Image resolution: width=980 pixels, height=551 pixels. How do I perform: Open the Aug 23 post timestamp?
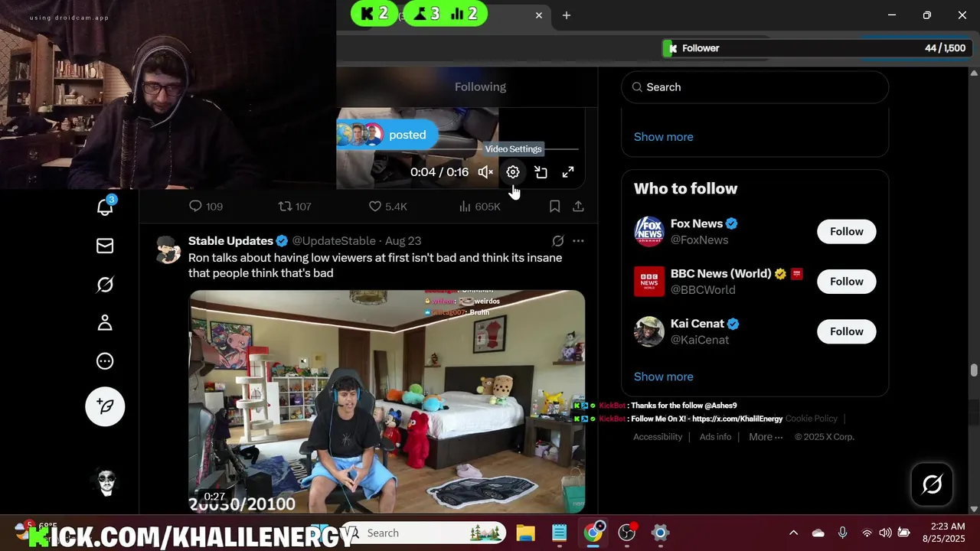click(x=403, y=241)
